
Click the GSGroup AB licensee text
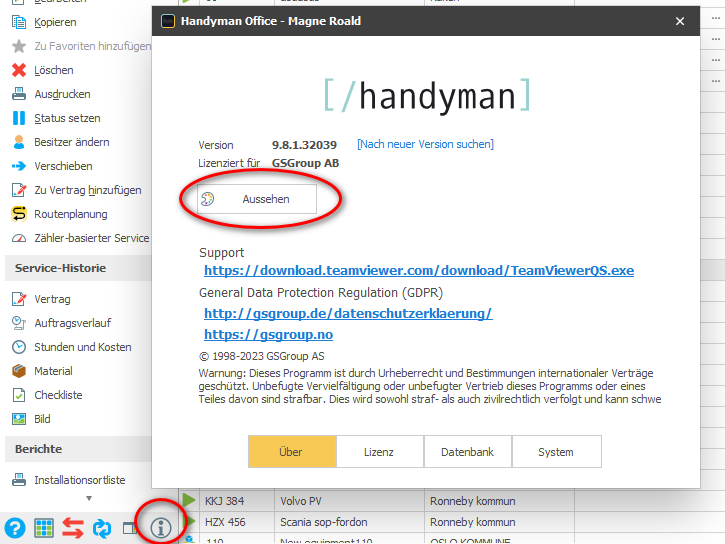pos(306,163)
